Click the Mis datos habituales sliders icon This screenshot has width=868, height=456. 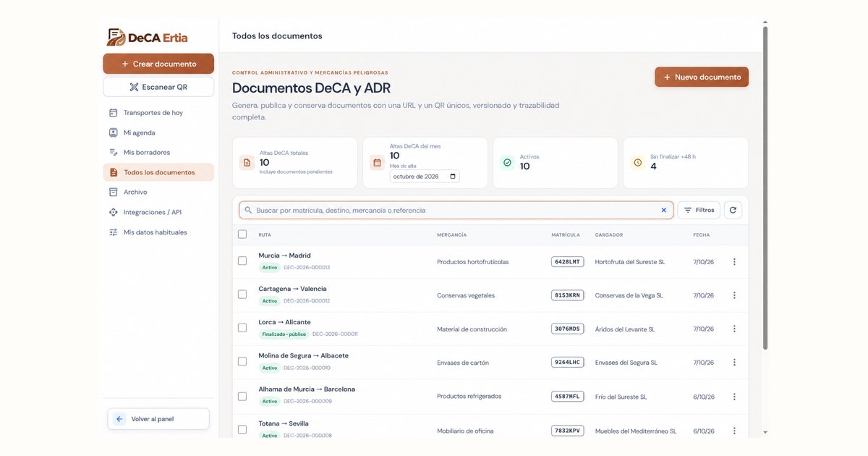[x=113, y=232]
